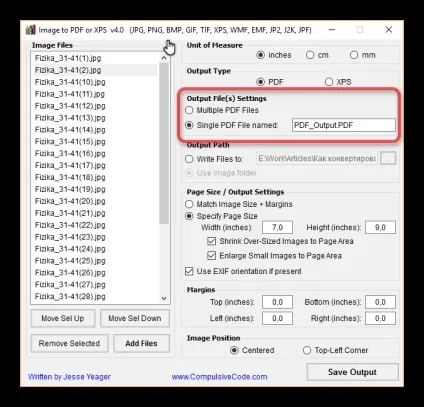Click the app icon in title bar
Image resolution: width=424 pixels, height=407 pixels.
click(30, 30)
